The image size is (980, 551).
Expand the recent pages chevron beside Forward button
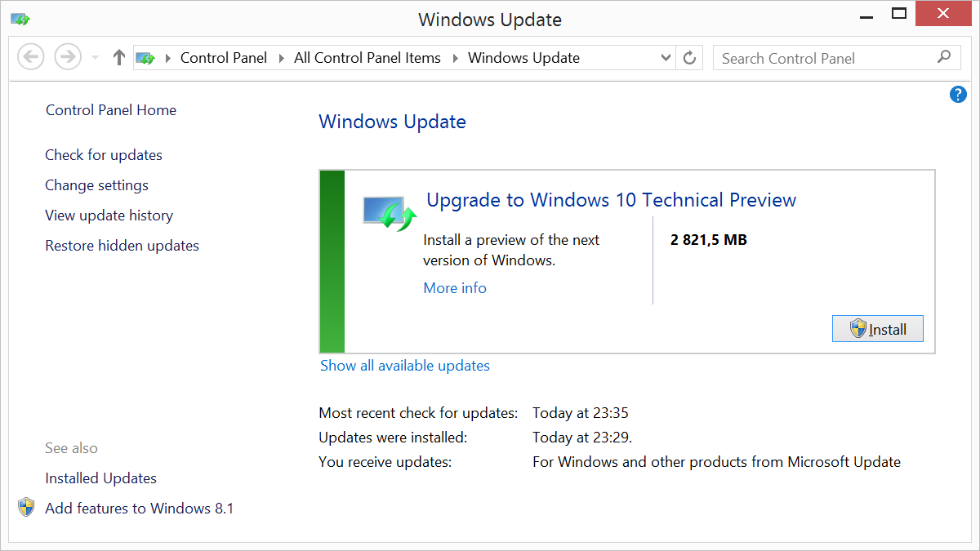(x=93, y=58)
